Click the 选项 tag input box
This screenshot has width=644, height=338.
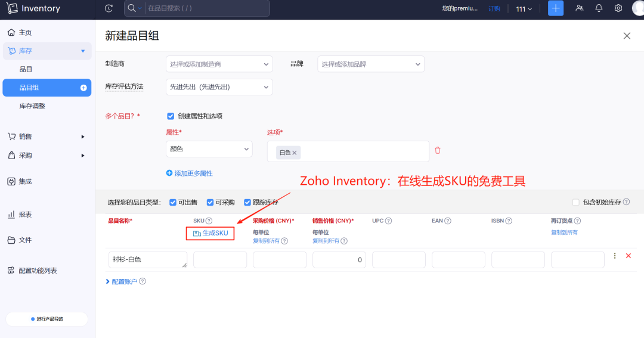click(x=348, y=151)
